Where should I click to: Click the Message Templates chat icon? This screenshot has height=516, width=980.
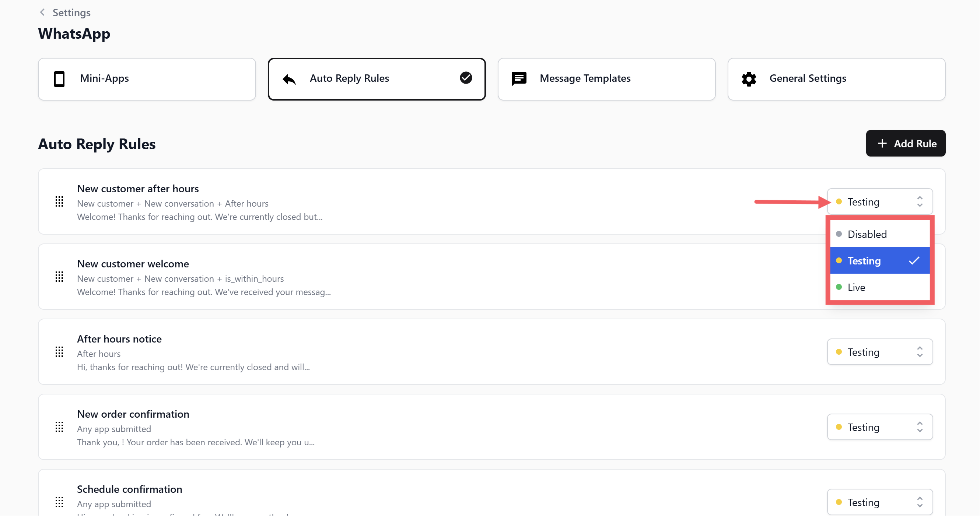(x=519, y=79)
